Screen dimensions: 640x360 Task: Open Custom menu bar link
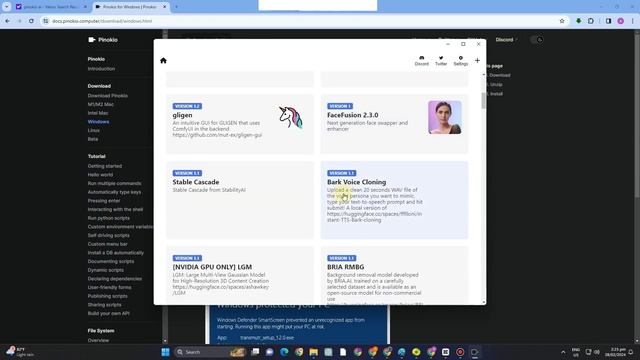click(107, 244)
